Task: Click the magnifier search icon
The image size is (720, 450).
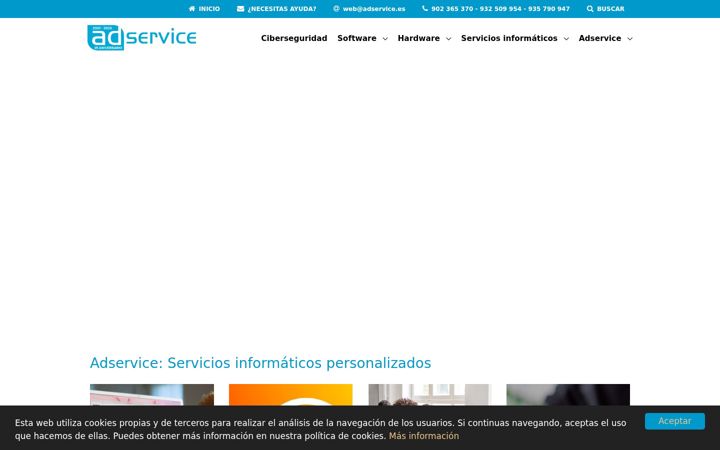Action: (x=590, y=9)
